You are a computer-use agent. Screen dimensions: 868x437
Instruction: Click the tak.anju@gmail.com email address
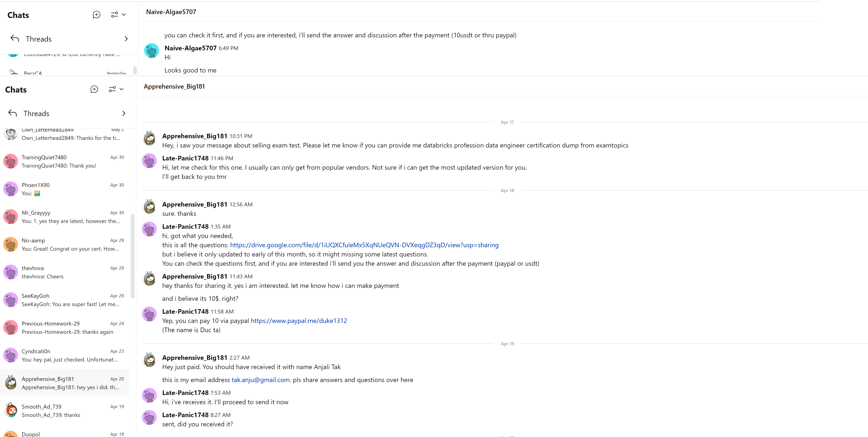click(260, 380)
